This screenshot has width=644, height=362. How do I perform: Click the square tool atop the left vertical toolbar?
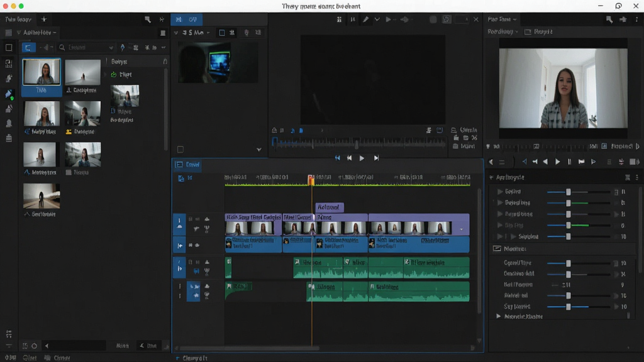coord(9,48)
